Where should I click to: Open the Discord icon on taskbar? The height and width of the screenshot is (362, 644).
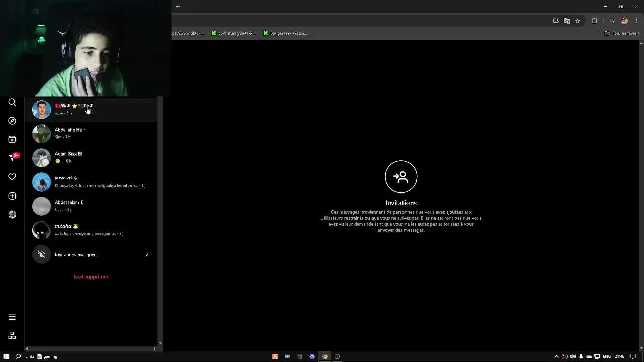tap(312, 356)
